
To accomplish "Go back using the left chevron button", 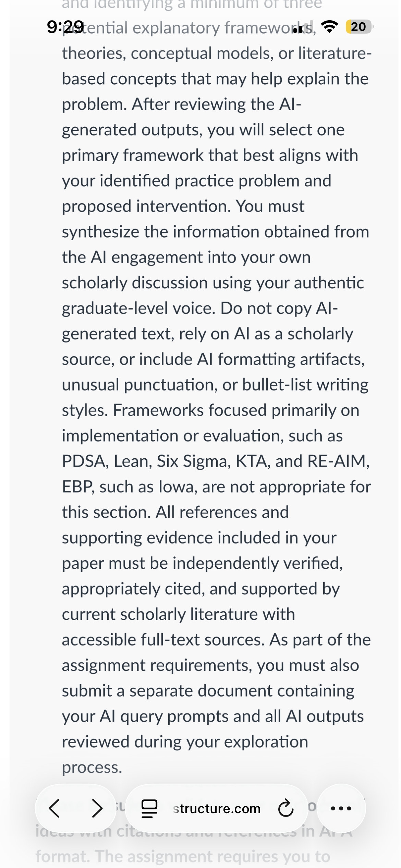I will pos(54,808).
